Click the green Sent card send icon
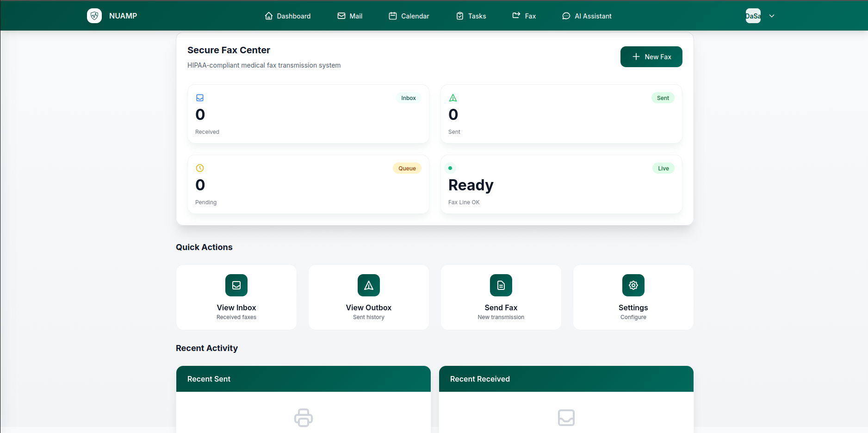 pyautogui.click(x=453, y=98)
